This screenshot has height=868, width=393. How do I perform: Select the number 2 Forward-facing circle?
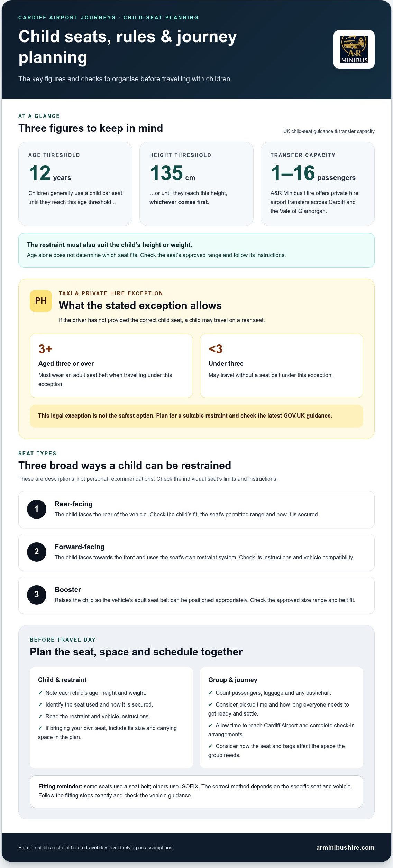(37, 552)
